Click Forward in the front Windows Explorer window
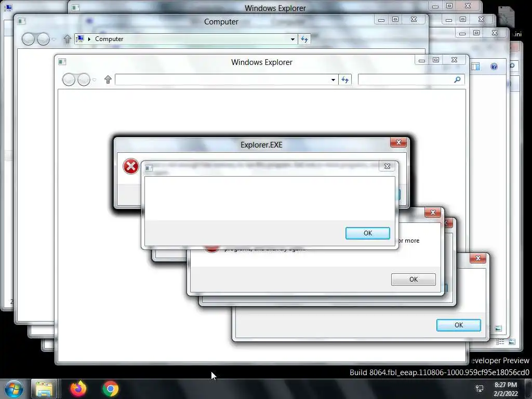This screenshot has width=532, height=399. (84, 79)
